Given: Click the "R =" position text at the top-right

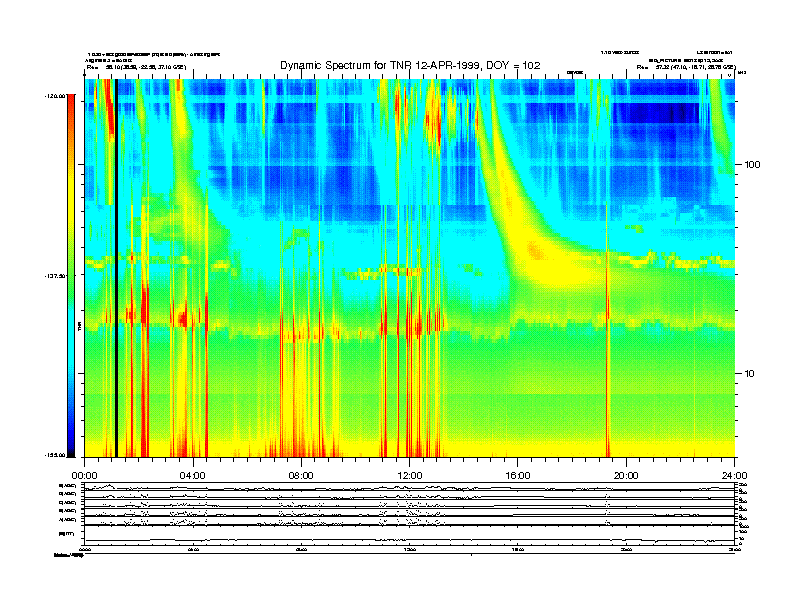Looking at the screenshot, I should point(686,67).
